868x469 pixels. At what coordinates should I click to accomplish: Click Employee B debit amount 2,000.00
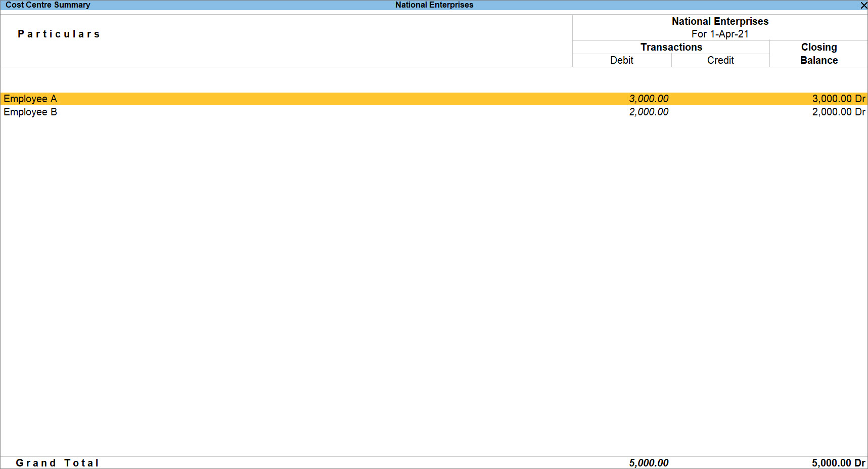(x=649, y=112)
